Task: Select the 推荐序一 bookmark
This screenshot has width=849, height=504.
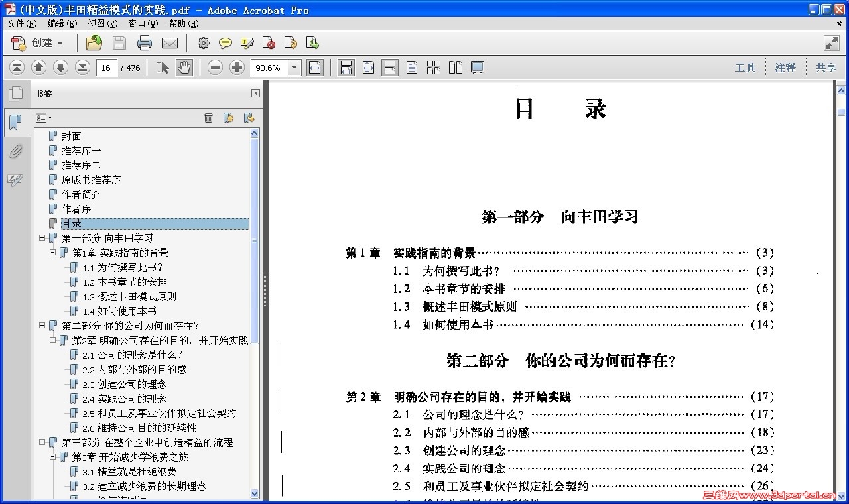Action: coord(82,151)
